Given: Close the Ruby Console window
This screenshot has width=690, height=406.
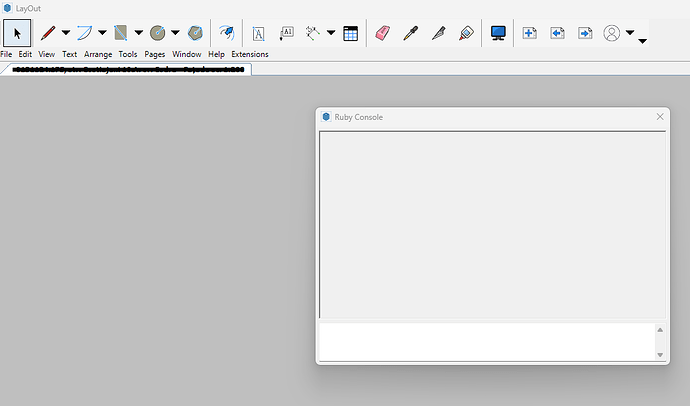Looking at the screenshot, I should pyautogui.click(x=660, y=117).
